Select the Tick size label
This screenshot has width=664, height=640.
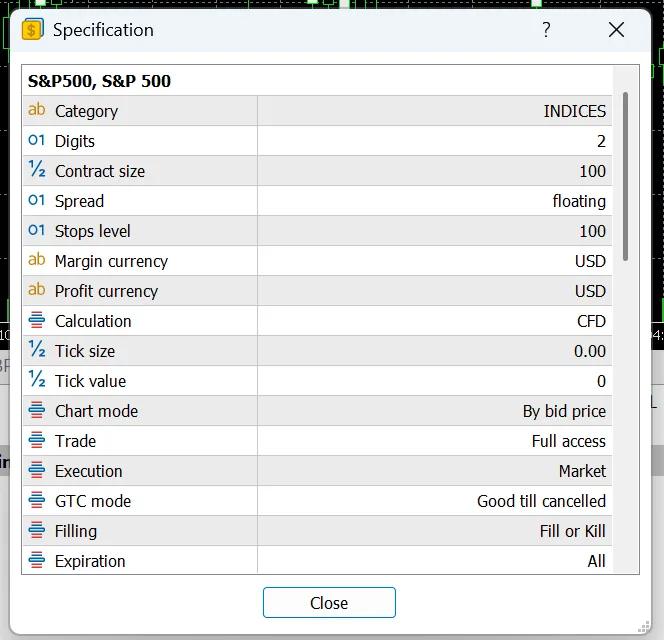point(85,351)
